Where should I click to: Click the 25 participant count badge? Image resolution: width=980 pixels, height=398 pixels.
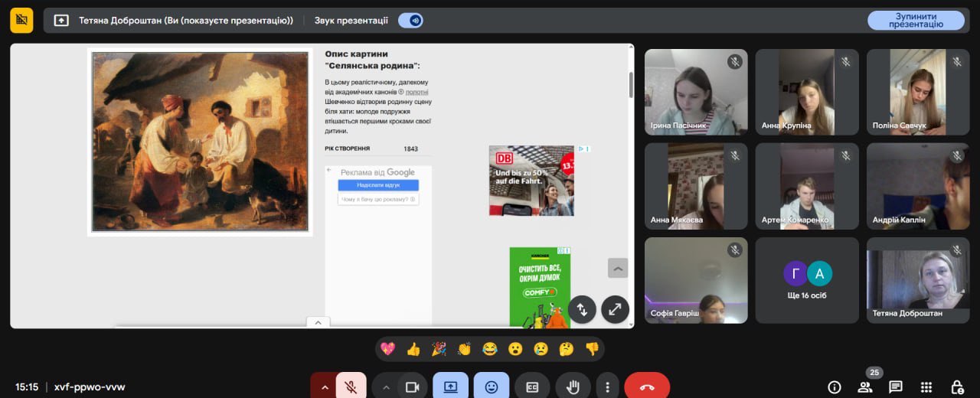click(x=874, y=373)
